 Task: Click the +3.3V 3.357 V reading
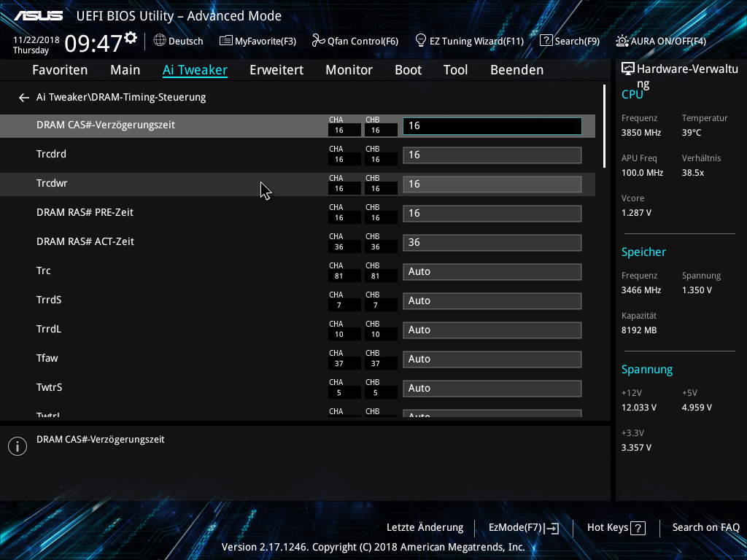tap(636, 448)
